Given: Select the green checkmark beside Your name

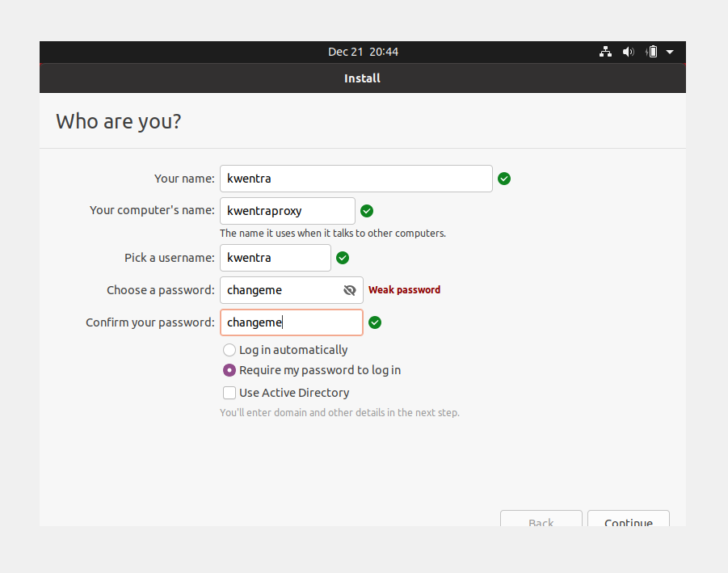Looking at the screenshot, I should tap(504, 179).
